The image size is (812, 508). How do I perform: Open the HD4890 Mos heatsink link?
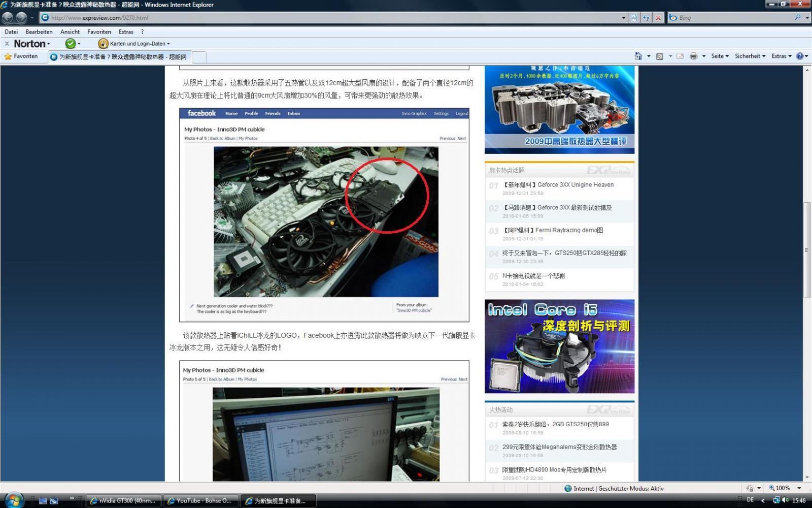(555, 470)
